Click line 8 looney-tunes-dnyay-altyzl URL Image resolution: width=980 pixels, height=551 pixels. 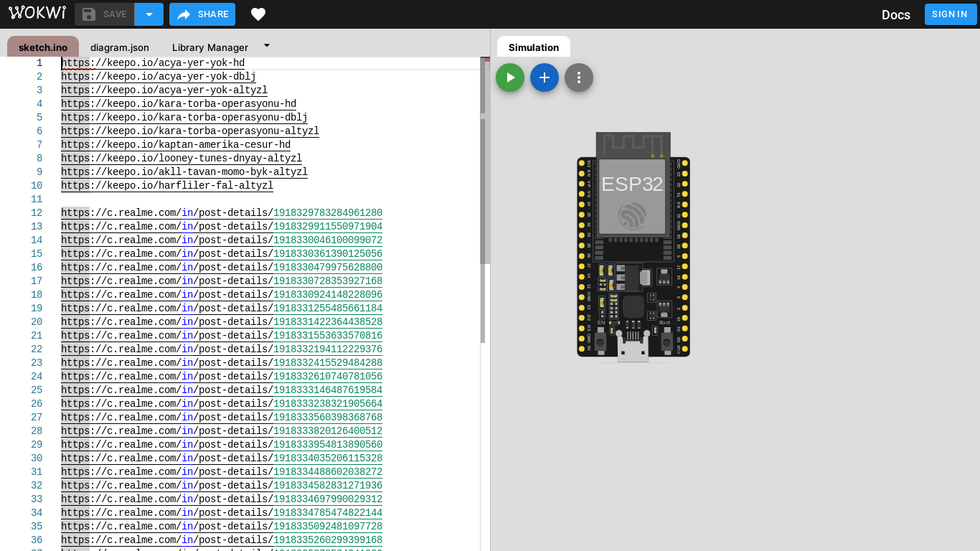tap(182, 159)
